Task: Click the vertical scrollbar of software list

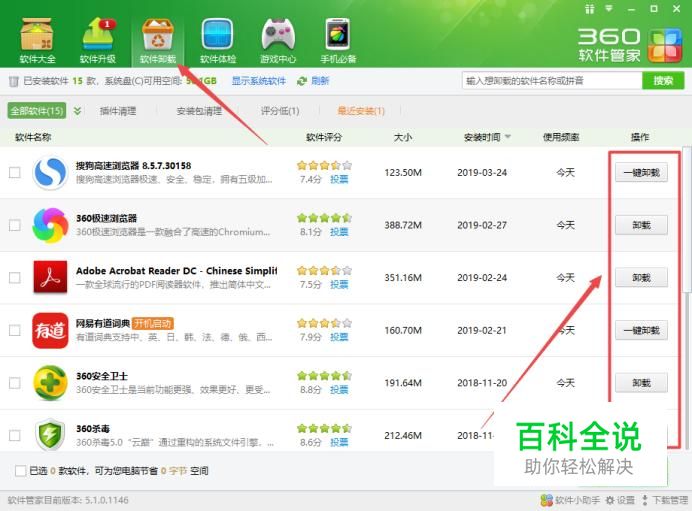Action: click(x=687, y=220)
